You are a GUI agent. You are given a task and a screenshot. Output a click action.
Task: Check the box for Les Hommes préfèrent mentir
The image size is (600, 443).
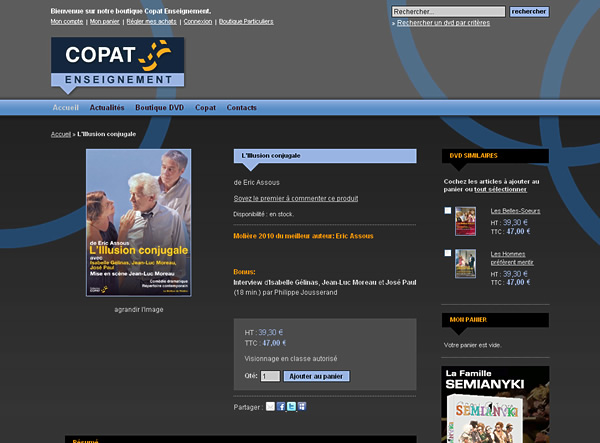[x=448, y=253]
